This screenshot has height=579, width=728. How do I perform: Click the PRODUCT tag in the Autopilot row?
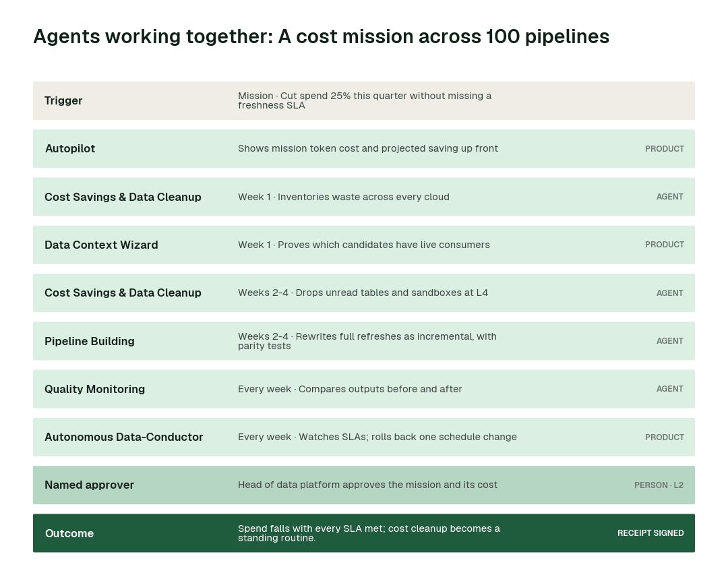point(665,149)
